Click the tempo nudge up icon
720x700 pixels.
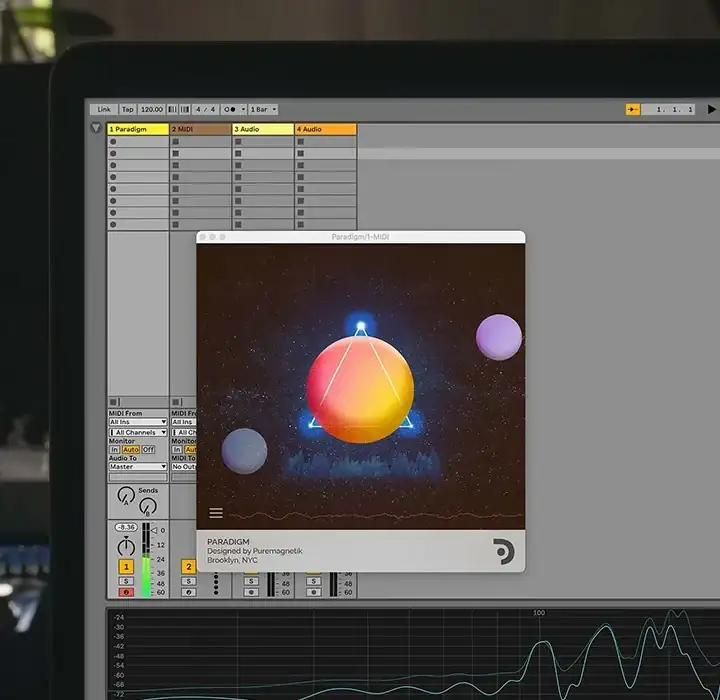(185, 109)
